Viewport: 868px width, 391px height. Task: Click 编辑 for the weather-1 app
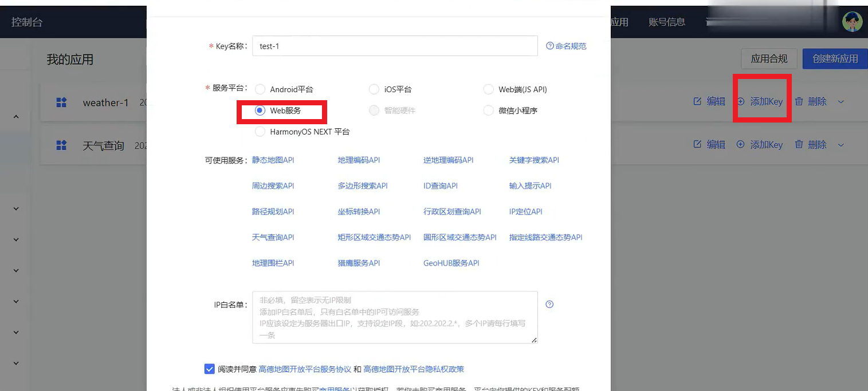click(x=709, y=101)
